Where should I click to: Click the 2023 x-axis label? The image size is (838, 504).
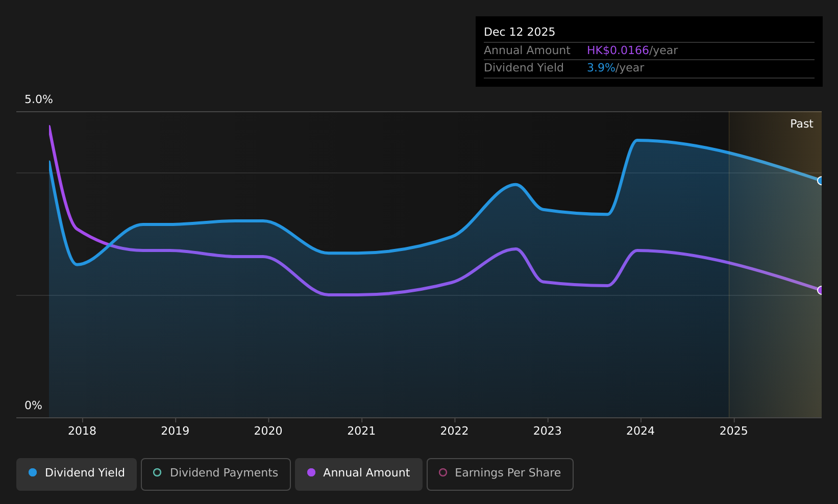click(x=548, y=431)
